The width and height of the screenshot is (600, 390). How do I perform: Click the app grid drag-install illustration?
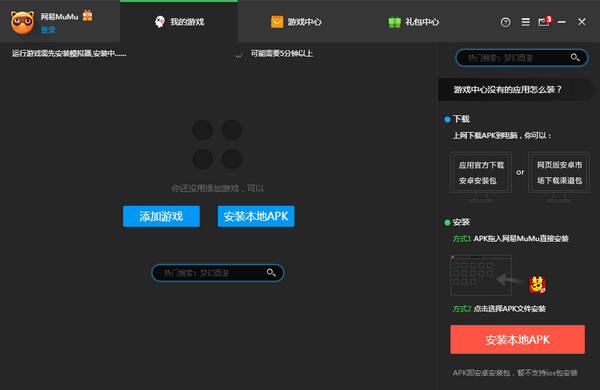pyautogui.click(x=481, y=276)
